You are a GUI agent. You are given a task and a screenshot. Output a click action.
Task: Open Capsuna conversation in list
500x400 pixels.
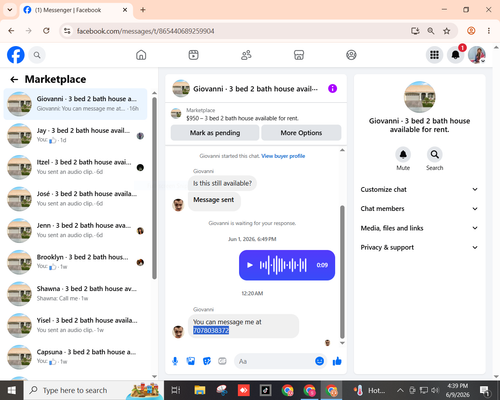click(75, 357)
